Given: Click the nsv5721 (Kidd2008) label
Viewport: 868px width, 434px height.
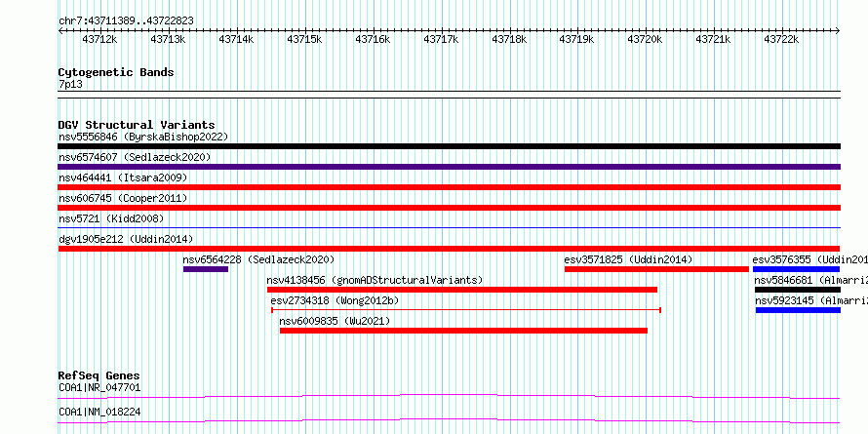Looking at the screenshot, I should point(111,218).
